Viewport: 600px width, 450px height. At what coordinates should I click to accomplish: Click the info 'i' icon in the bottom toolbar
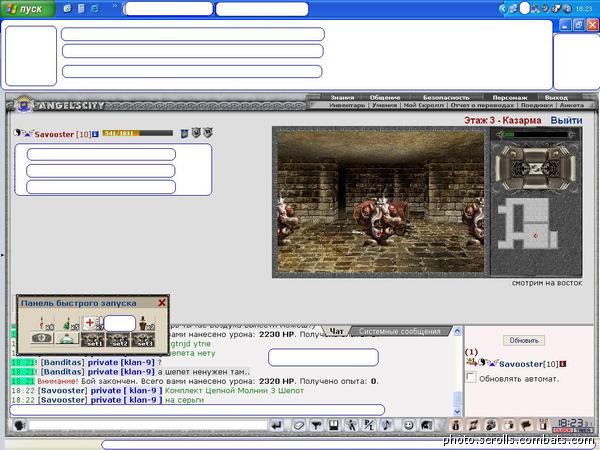click(543, 425)
